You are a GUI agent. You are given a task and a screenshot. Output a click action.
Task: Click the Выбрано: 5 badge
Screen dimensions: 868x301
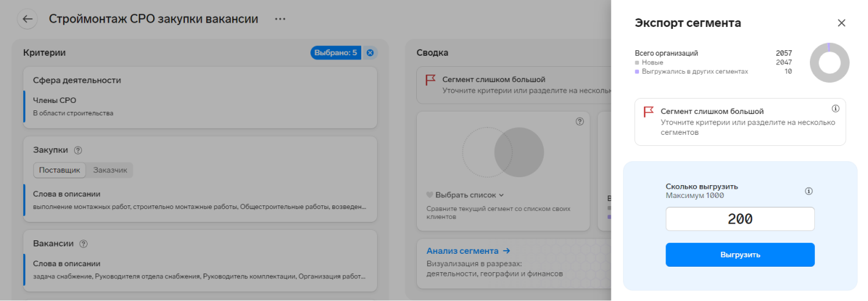coord(335,53)
